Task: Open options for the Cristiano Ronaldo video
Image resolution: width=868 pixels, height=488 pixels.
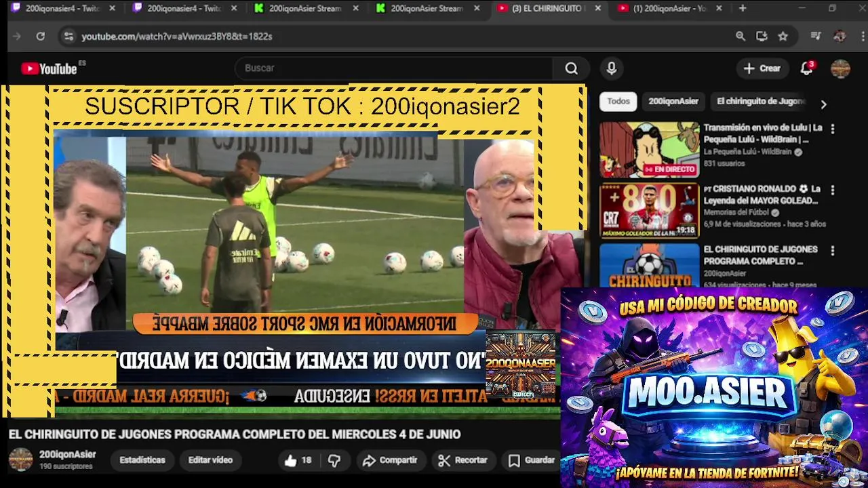Action: point(833,190)
